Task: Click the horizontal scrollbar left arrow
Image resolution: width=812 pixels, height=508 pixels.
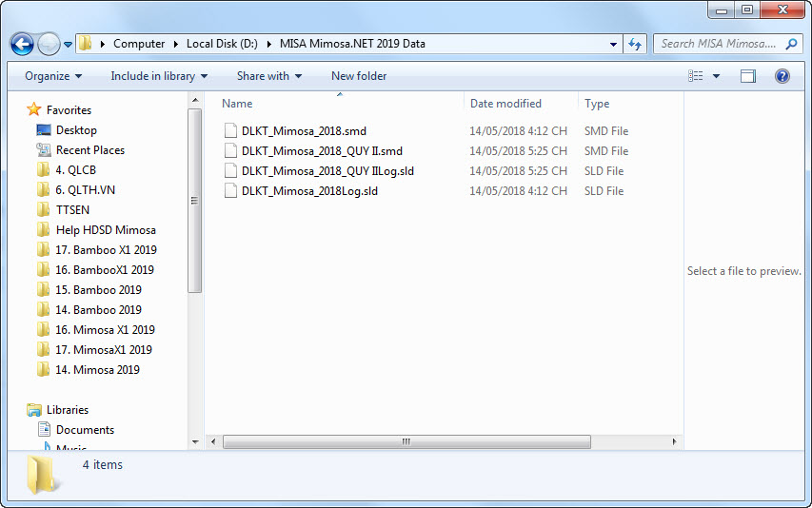Action: (x=213, y=441)
